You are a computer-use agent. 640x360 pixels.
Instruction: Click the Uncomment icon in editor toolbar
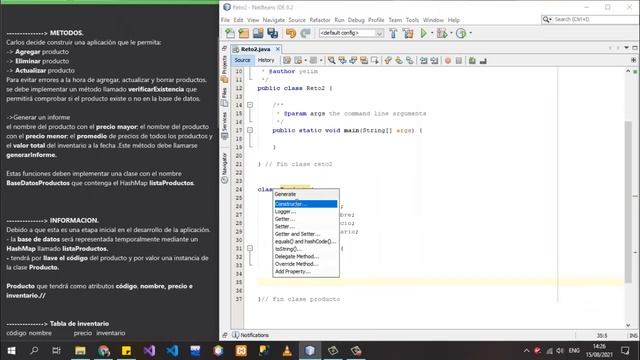point(483,60)
